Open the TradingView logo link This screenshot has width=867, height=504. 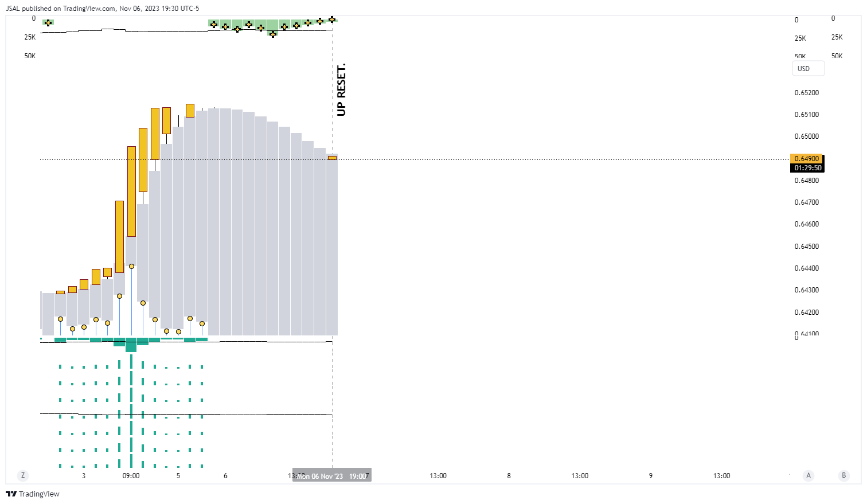coord(33,494)
